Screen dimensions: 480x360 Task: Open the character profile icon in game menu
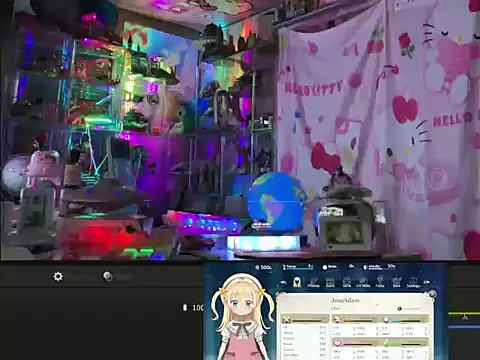pyautogui.click(x=297, y=282)
